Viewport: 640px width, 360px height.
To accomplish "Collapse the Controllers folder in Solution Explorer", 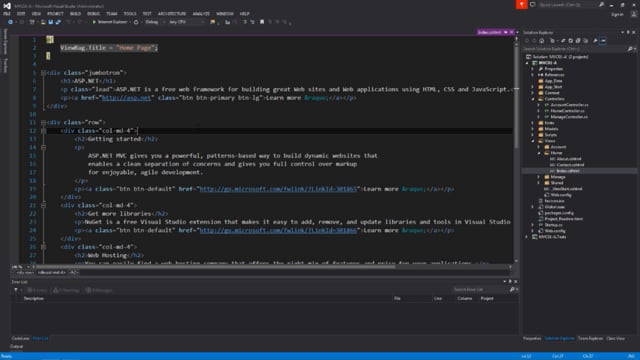I will tap(533, 99).
